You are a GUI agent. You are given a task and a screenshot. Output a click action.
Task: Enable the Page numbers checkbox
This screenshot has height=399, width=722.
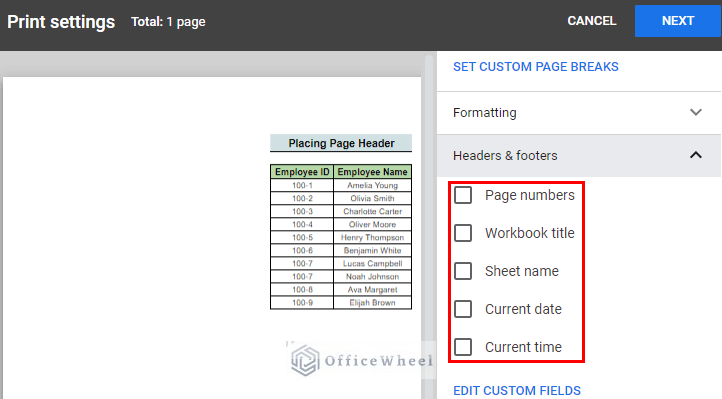(x=463, y=195)
